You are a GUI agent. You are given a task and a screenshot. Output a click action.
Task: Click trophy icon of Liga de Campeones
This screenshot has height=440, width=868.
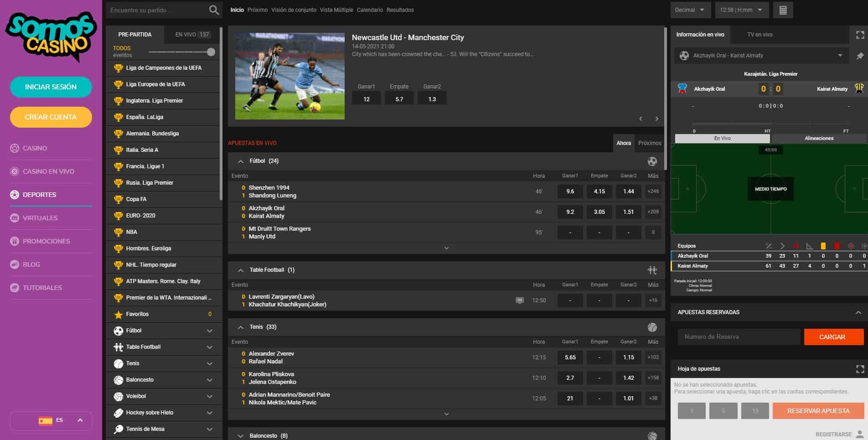click(x=119, y=68)
